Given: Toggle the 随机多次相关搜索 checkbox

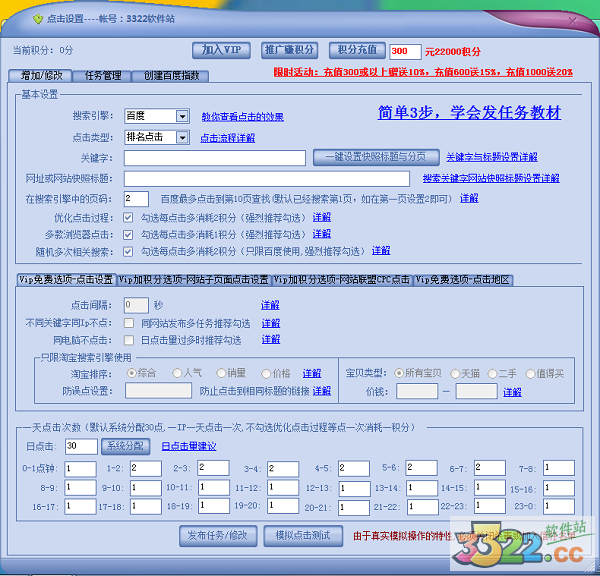Looking at the screenshot, I should click(128, 250).
